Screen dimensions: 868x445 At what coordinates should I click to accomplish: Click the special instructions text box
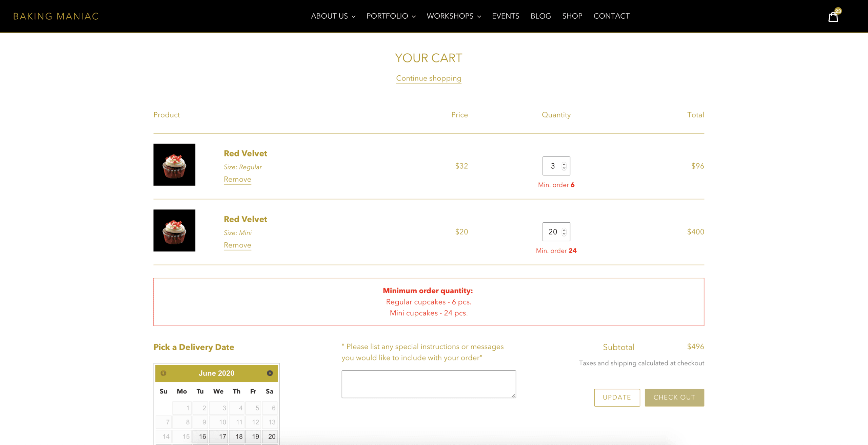(429, 384)
